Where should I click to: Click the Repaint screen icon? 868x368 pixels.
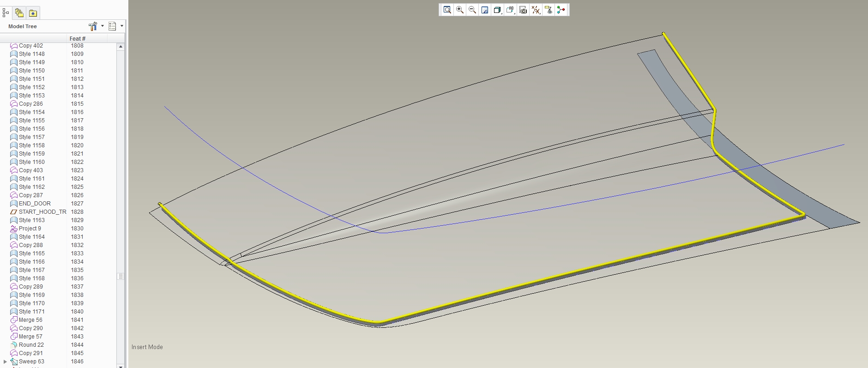(485, 10)
